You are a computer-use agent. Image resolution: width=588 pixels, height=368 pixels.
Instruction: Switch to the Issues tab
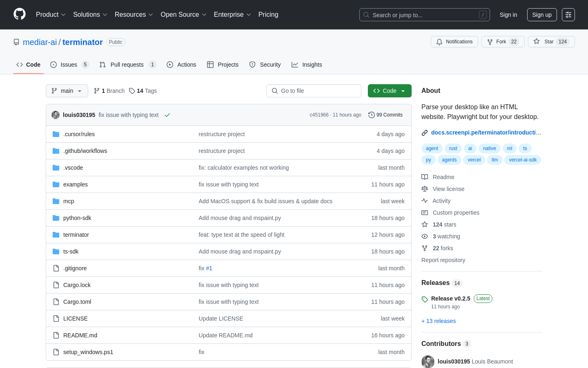69,65
